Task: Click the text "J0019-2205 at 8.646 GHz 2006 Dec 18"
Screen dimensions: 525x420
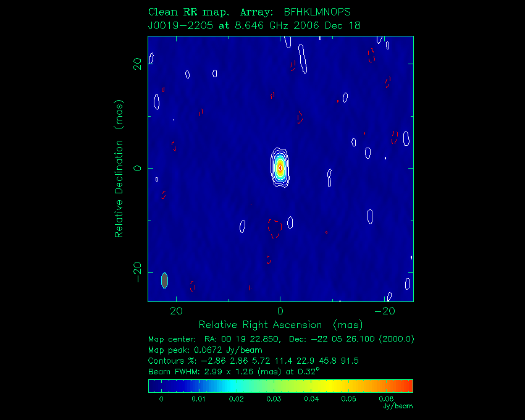Action: pos(254,25)
